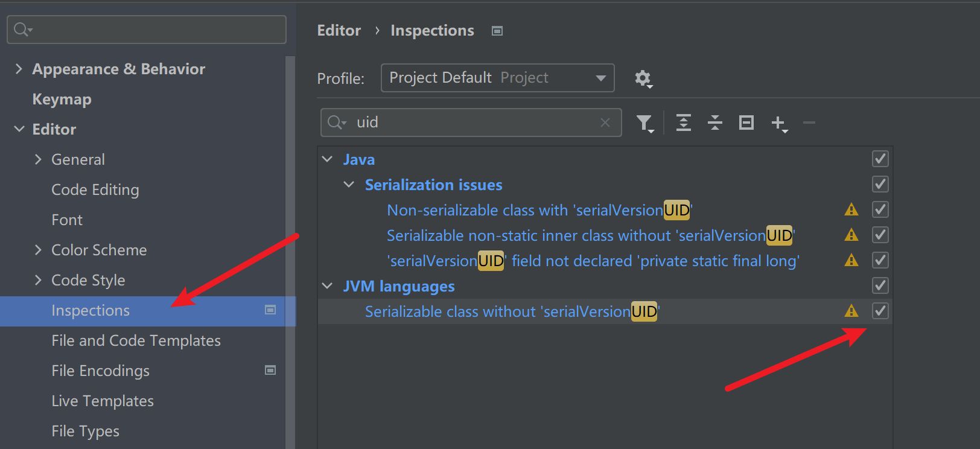Open File and Code Templates settings
Image resolution: width=980 pixels, height=449 pixels.
tap(136, 340)
